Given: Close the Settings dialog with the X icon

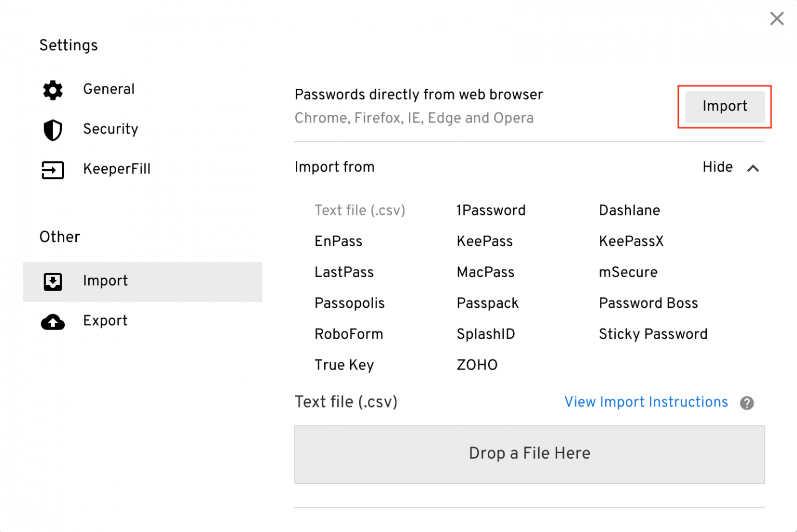Looking at the screenshot, I should [777, 18].
